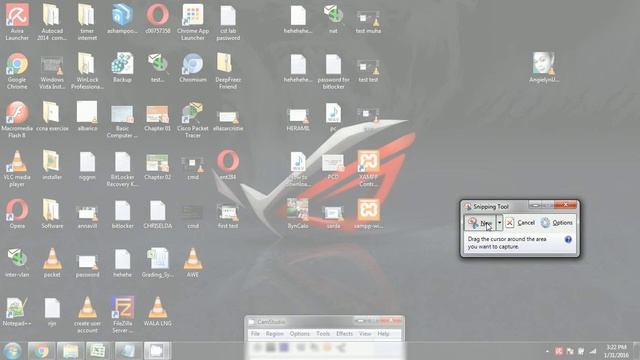Select the DeepFreeze Friend zip folder
The width and height of the screenshot is (640, 360).
click(x=228, y=71)
